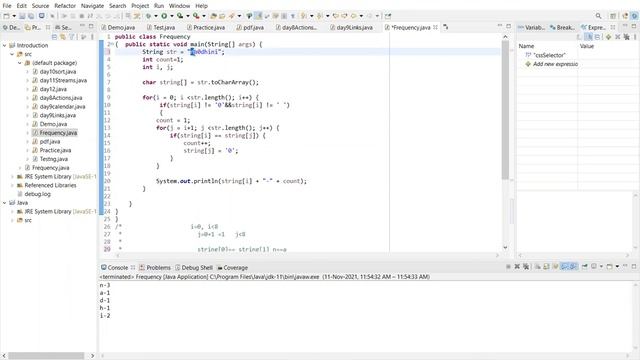
Task: Toggle Show Logical Structure in Expressions view
Action: click(x=589, y=37)
